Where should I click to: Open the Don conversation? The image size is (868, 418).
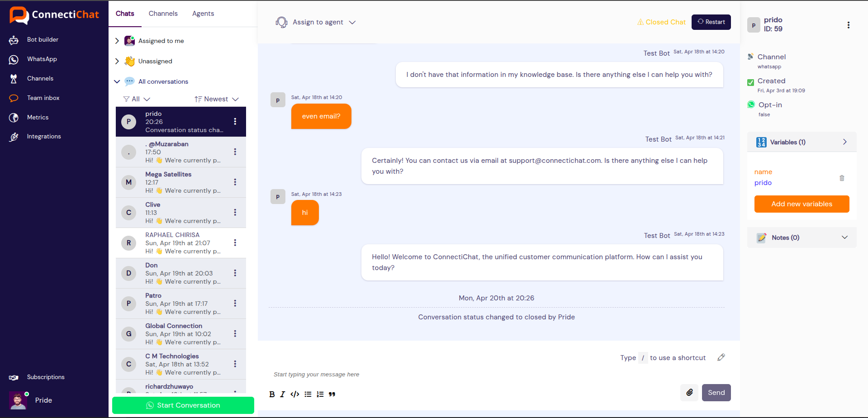point(181,273)
